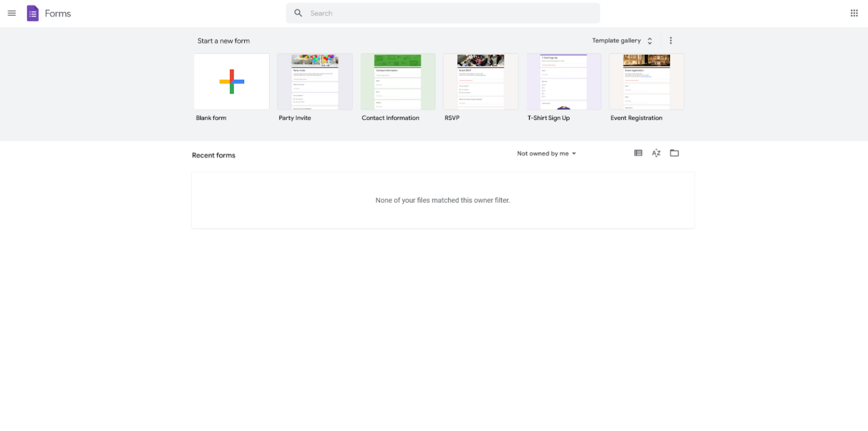Click the Google Forms logo

(x=32, y=12)
